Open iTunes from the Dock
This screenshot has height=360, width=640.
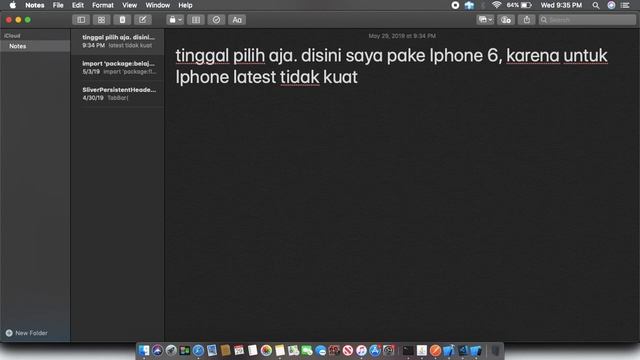[x=361, y=351]
